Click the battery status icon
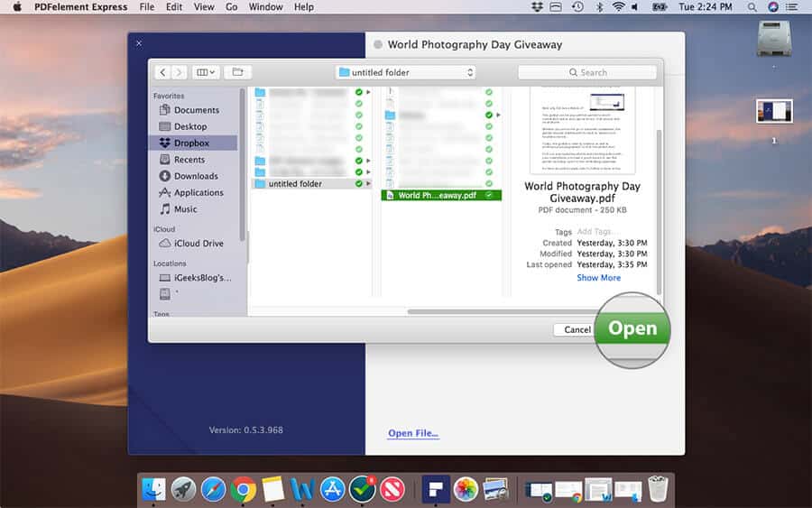Image resolution: width=812 pixels, height=508 pixels. (x=660, y=6)
